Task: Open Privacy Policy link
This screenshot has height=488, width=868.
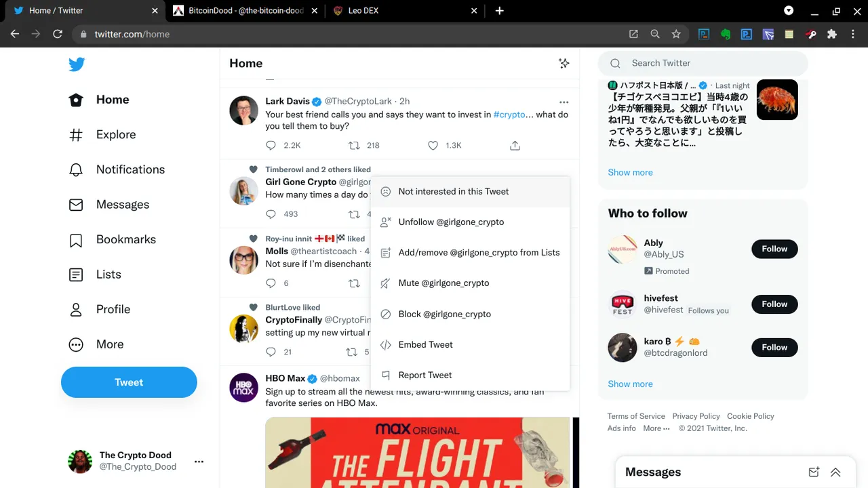Action: click(696, 416)
